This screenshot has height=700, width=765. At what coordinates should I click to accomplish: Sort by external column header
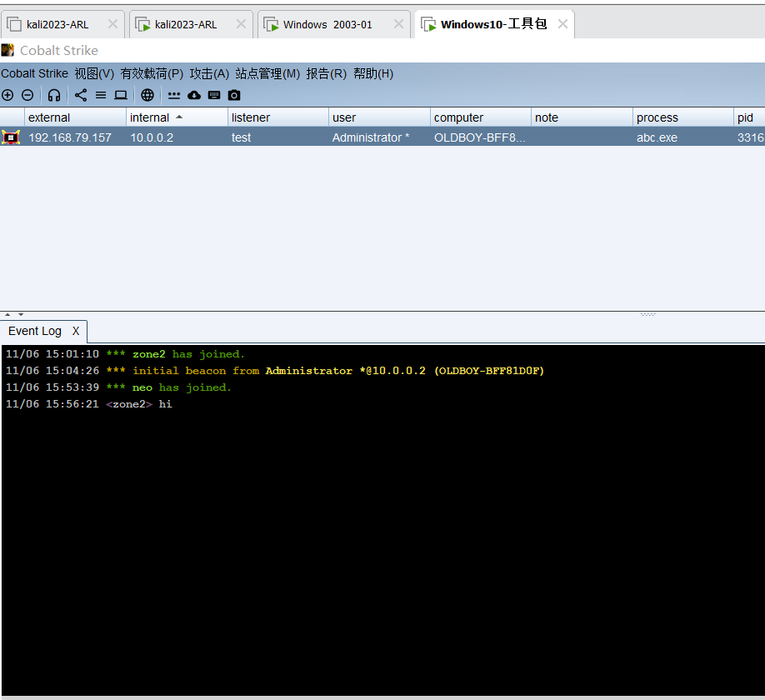pos(75,117)
